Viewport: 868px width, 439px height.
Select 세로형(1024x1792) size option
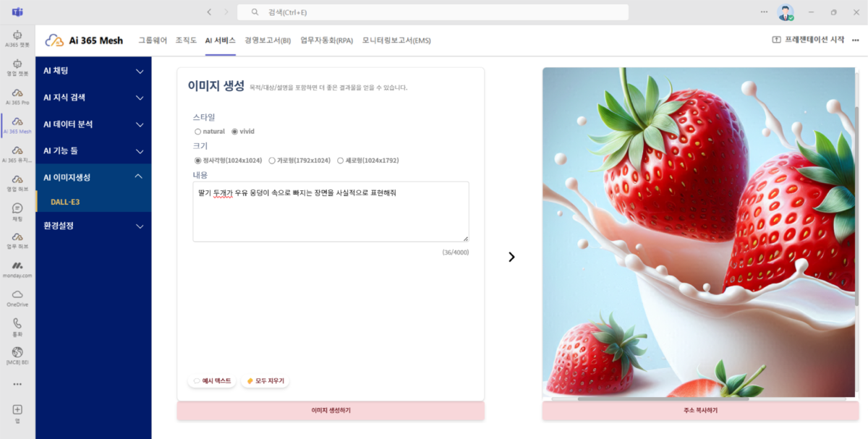340,161
